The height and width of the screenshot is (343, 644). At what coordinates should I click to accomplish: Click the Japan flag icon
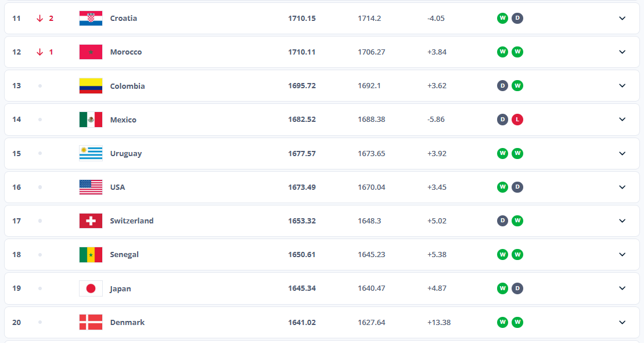point(91,288)
